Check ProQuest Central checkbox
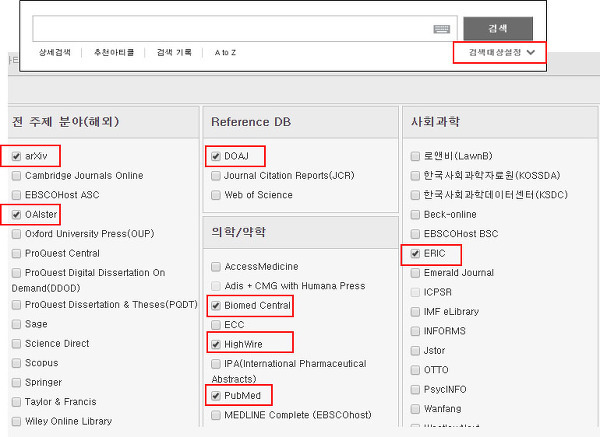The height and width of the screenshot is (437, 600). pos(16,253)
